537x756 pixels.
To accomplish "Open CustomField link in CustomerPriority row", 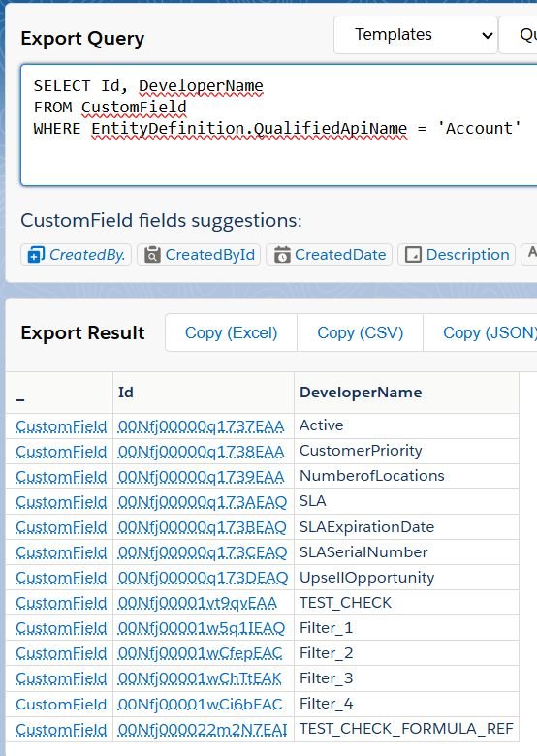I will (x=61, y=452).
